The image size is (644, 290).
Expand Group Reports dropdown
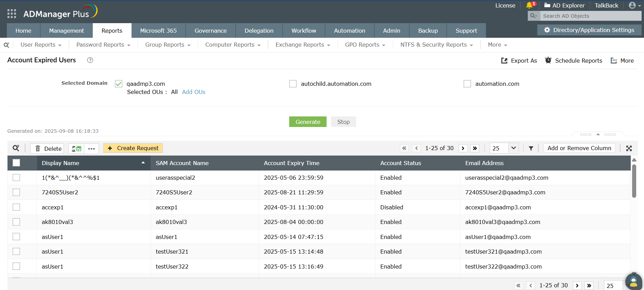(168, 45)
